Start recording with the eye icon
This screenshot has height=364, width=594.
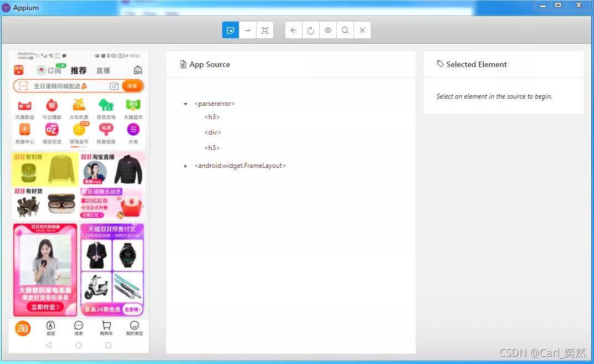pos(327,30)
